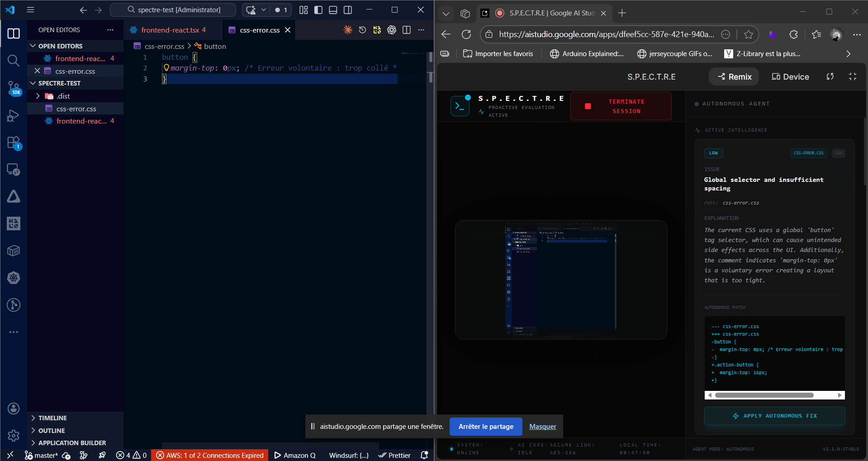Click the VS Code command center search box
Image resolution: width=868 pixels, height=461 pixels.
click(173, 10)
